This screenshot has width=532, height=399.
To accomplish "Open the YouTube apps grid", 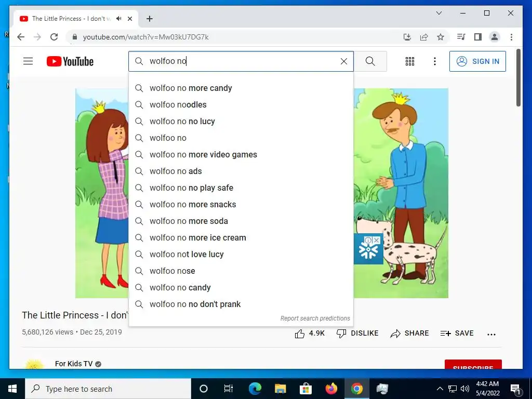I will pyautogui.click(x=410, y=61).
